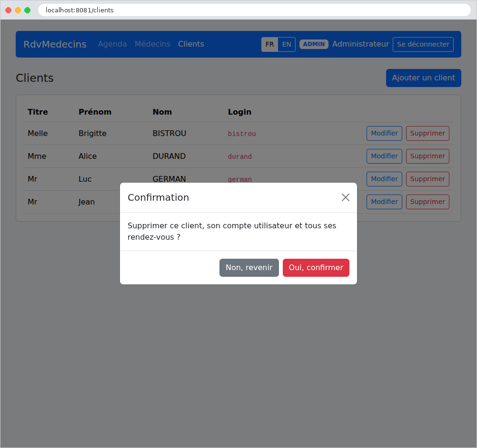
Task: Go to the Médecins page
Action: pyautogui.click(x=152, y=44)
